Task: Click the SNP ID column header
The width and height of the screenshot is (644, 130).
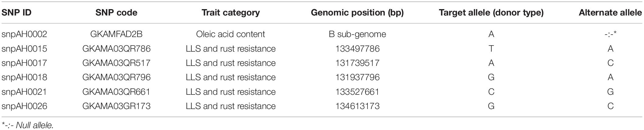Action: (x=16, y=13)
